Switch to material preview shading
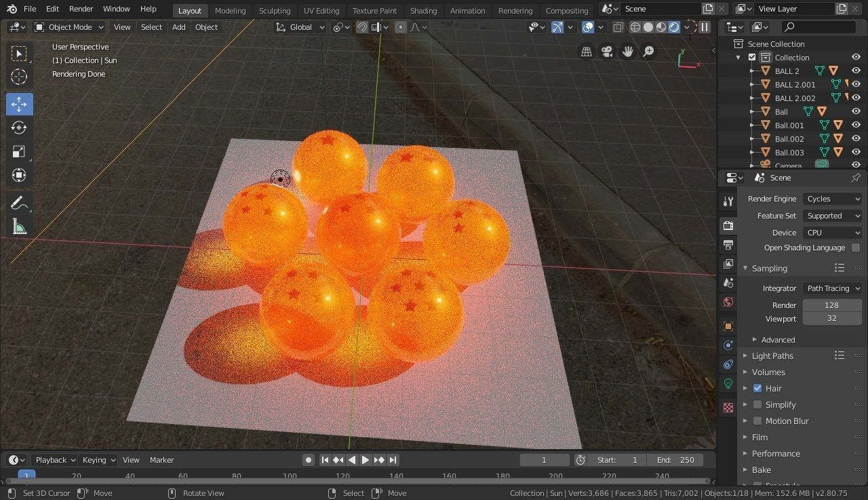This screenshot has height=500, width=868. click(661, 27)
